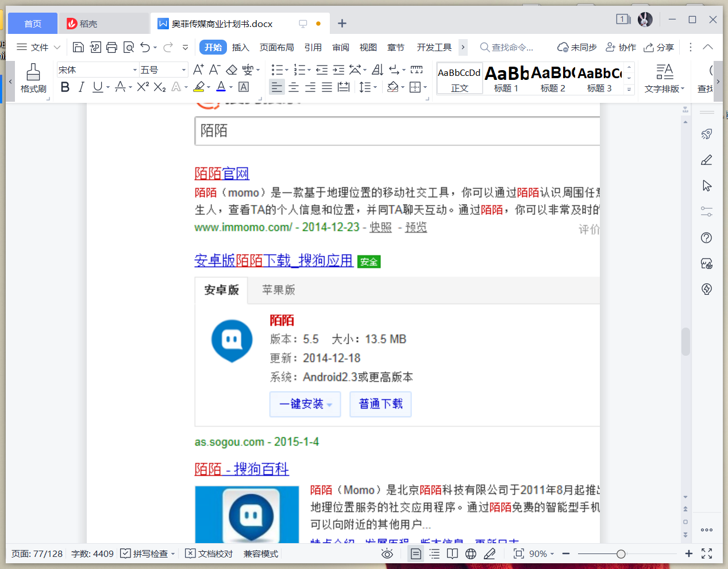Enable 拼写检查 spell check in the status bar
The image size is (728, 569).
click(x=147, y=553)
